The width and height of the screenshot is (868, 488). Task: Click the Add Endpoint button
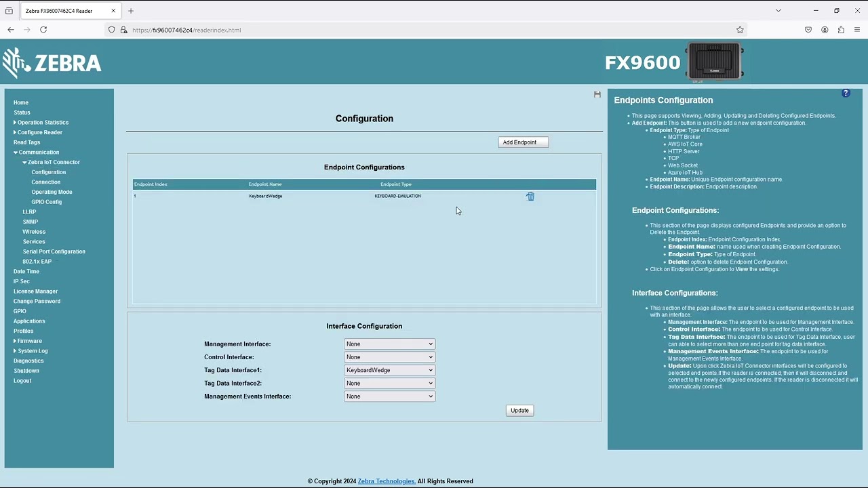click(x=523, y=142)
